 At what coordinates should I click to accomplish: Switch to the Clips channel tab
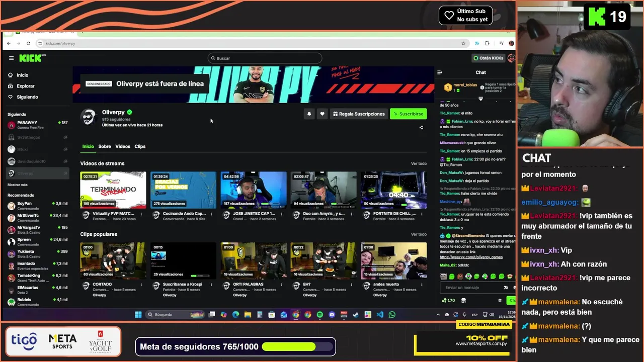(x=140, y=146)
